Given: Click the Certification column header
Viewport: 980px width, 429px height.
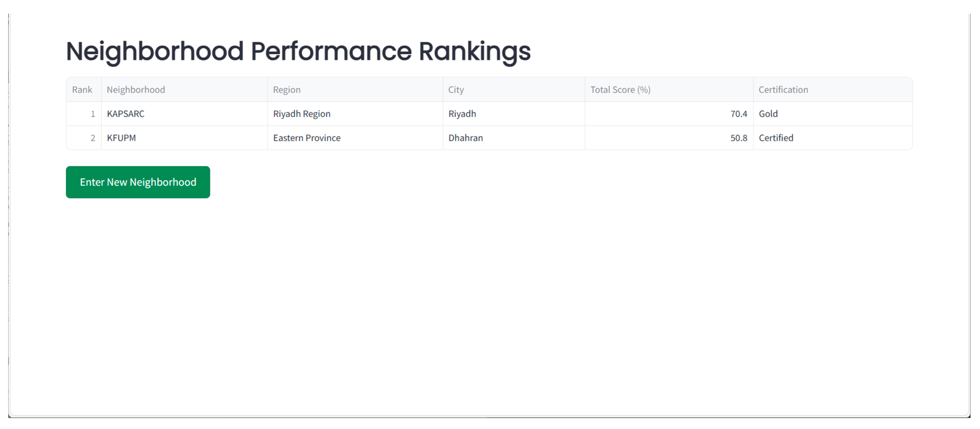Looking at the screenshot, I should click(783, 90).
